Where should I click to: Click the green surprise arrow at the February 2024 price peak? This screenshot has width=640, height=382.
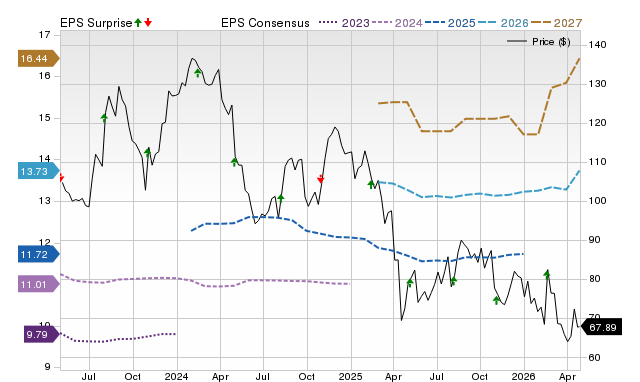[x=198, y=73]
